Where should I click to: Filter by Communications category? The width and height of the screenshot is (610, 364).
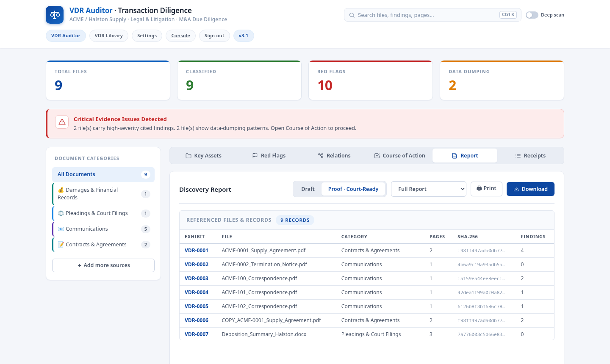coord(103,229)
